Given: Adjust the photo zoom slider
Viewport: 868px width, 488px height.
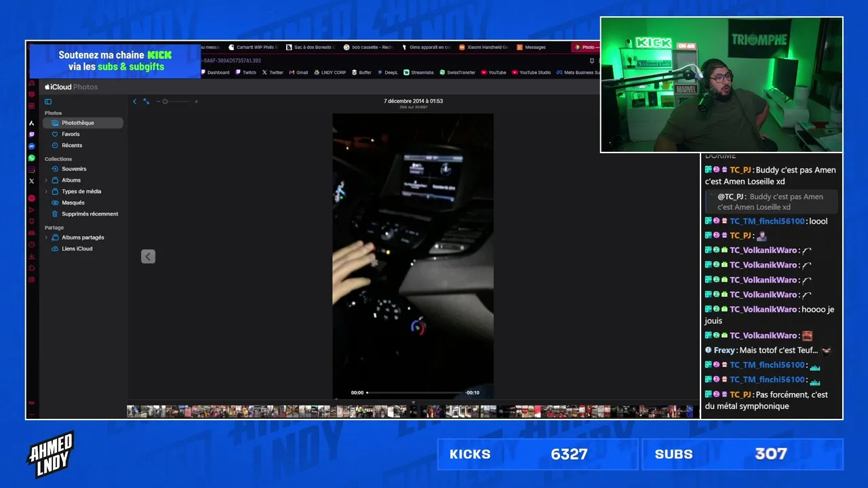Looking at the screenshot, I should coord(177,102).
